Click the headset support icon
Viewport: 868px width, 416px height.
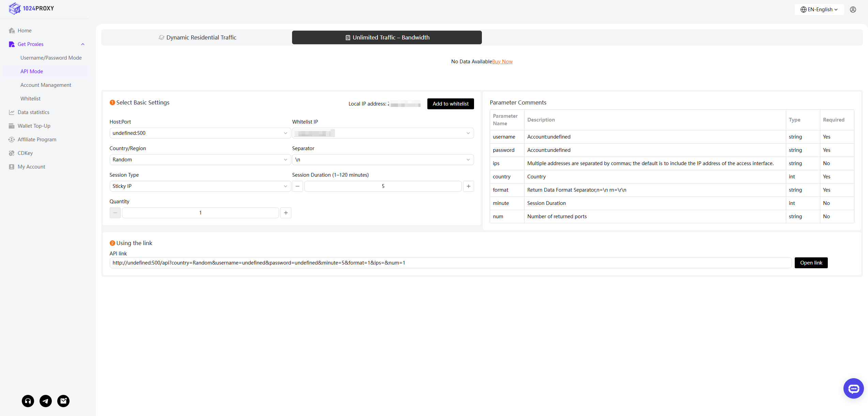click(28, 401)
